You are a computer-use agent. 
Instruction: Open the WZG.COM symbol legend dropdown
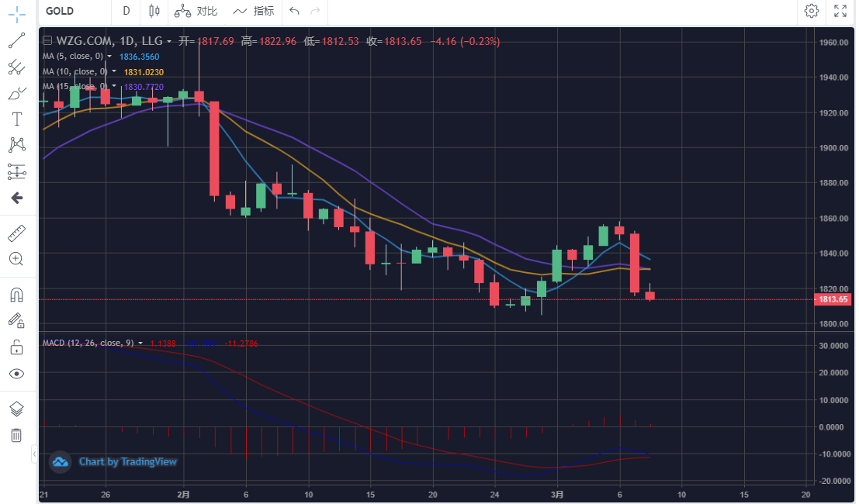point(169,42)
